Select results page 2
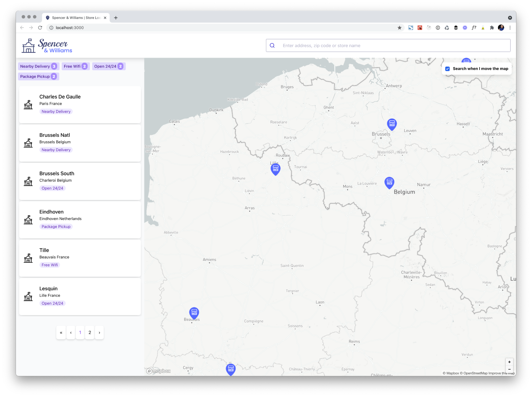Screen dimensions: 532x397 (90, 333)
